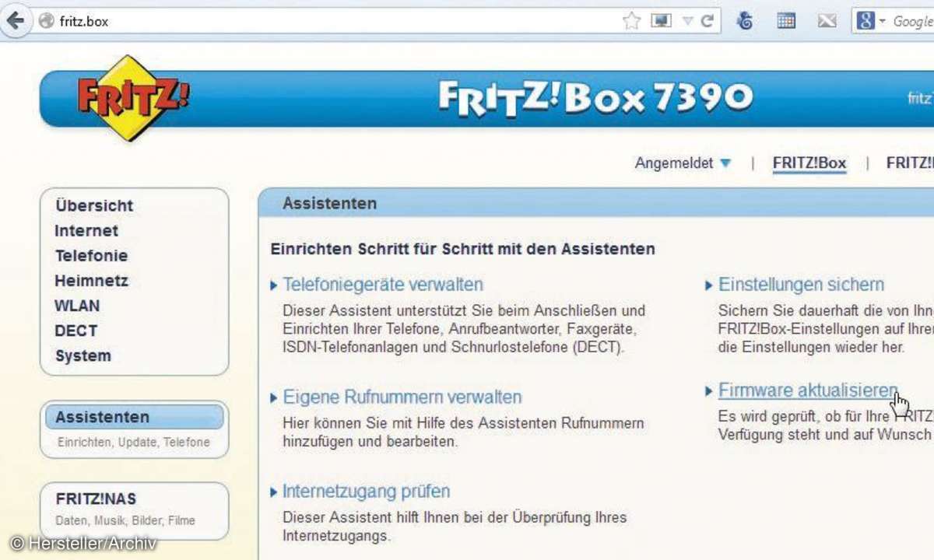The width and height of the screenshot is (934, 560).
Task: Open the FRITZ!NAS sidebar entry
Action: pyautogui.click(x=96, y=499)
